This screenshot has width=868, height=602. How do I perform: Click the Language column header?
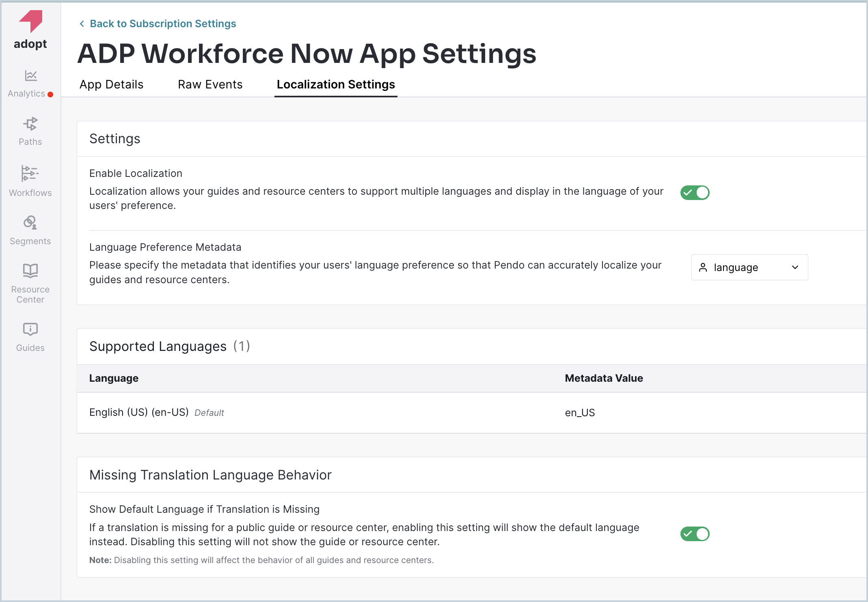point(114,378)
